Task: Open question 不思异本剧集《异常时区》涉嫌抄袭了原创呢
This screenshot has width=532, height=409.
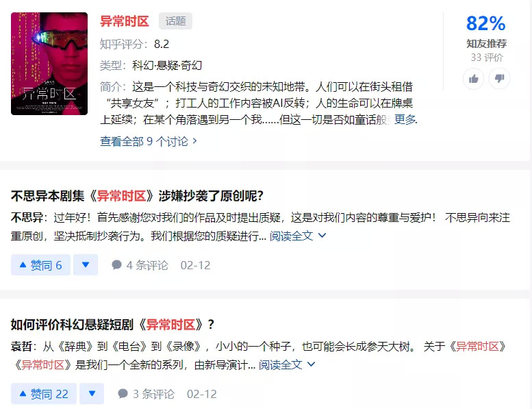Action: click(x=137, y=196)
